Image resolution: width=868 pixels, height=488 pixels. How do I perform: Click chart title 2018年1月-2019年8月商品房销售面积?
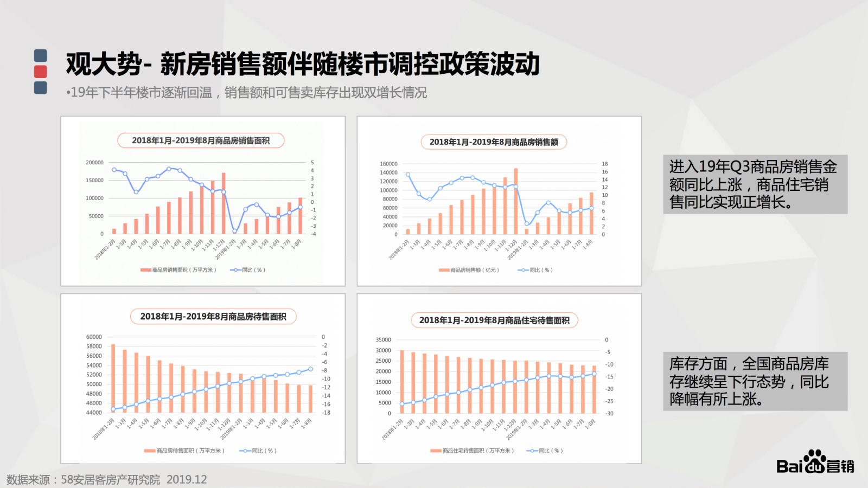[x=201, y=140]
